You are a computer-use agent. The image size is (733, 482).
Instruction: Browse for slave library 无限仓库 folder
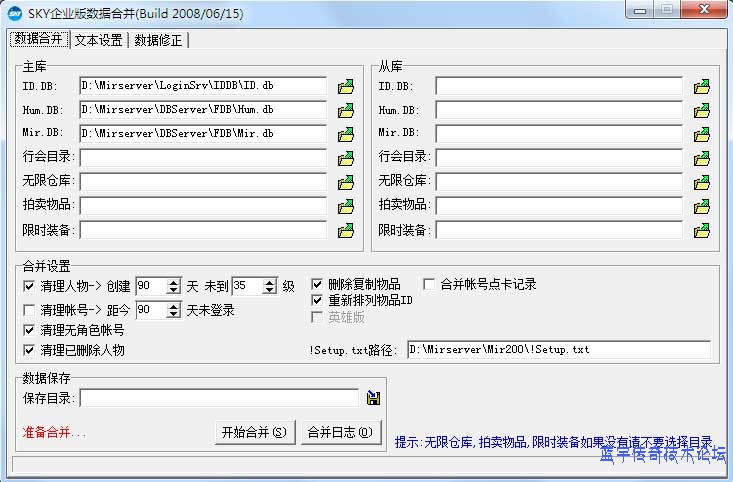[702, 182]
